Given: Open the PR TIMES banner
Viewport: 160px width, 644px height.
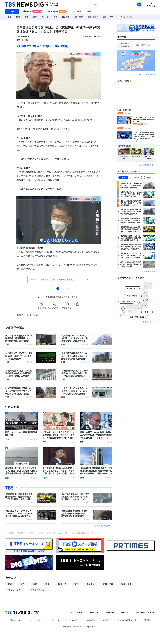Looking at the screenshot, I should pyautogui.click(x=131, y=545).
